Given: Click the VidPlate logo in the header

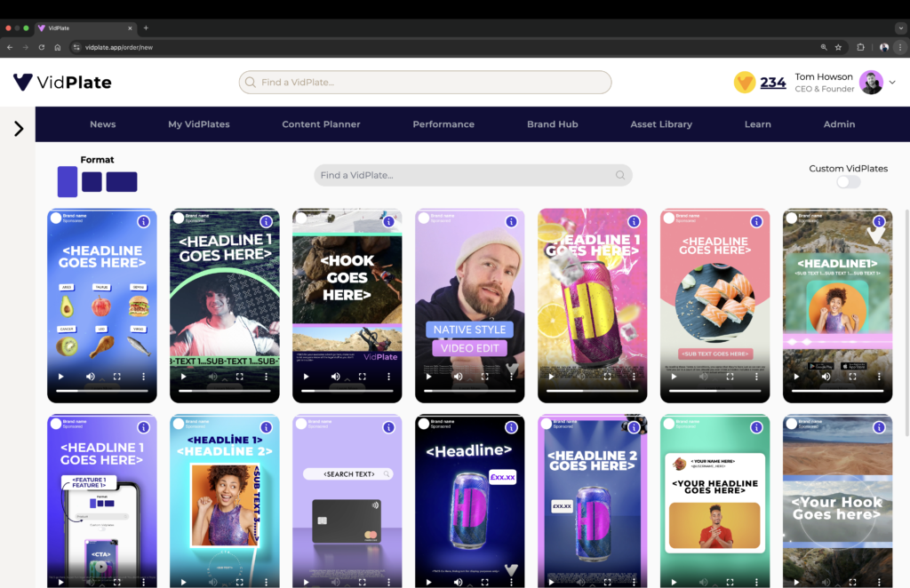Looking at the screenshot, I should (62, 83).
